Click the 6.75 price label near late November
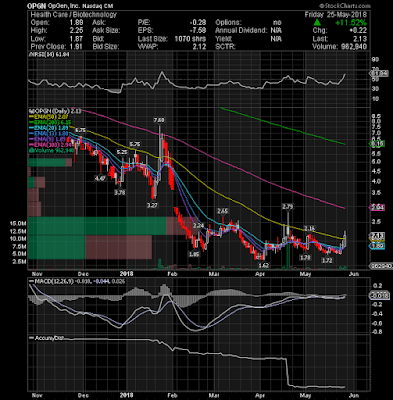393x400 pixels. [x=81, y=130]
